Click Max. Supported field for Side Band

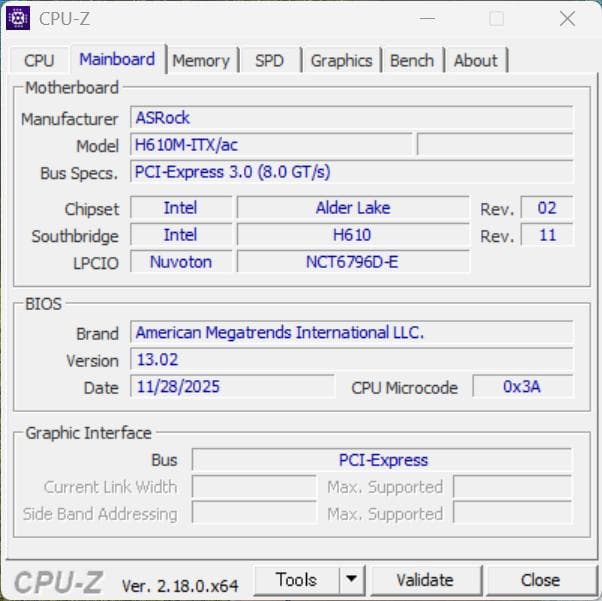click(512, 512)
